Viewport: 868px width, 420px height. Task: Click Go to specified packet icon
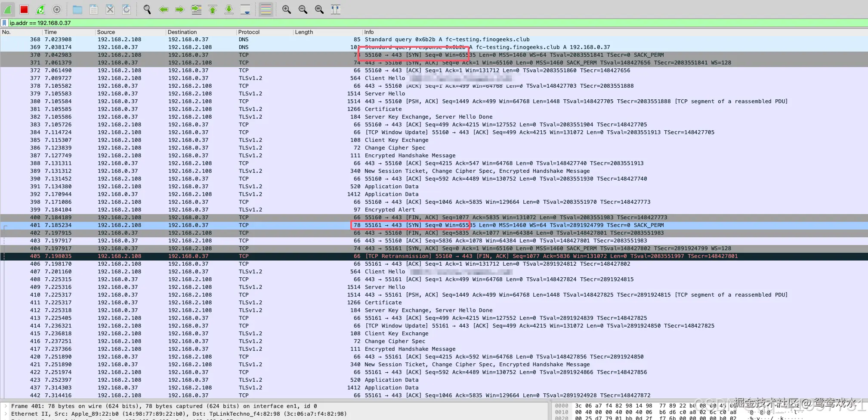point(196,9)
